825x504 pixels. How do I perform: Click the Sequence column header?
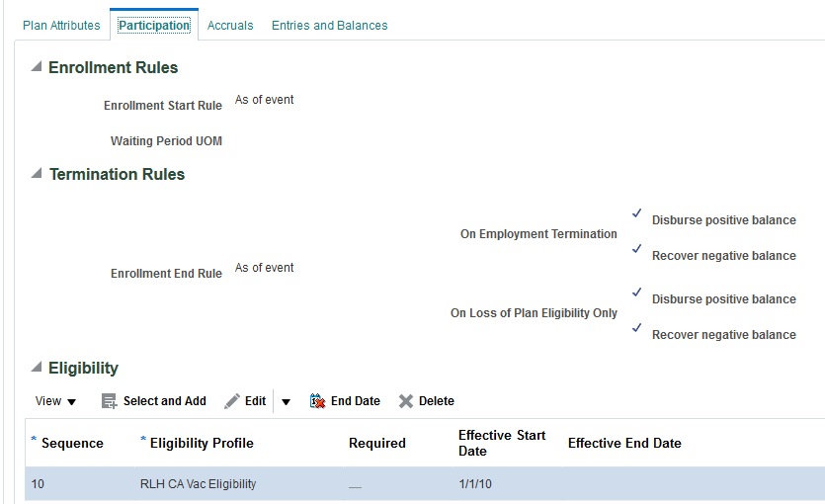(x=72, y=443)
